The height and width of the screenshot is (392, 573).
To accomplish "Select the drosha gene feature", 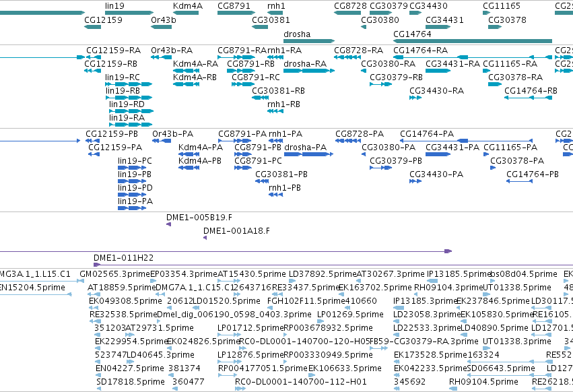I will pos(309,41).
